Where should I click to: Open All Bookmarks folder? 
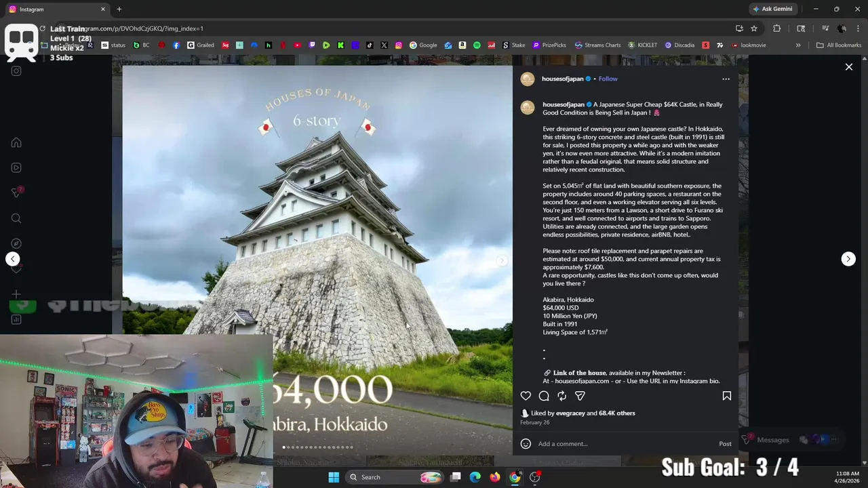point(839,45)
